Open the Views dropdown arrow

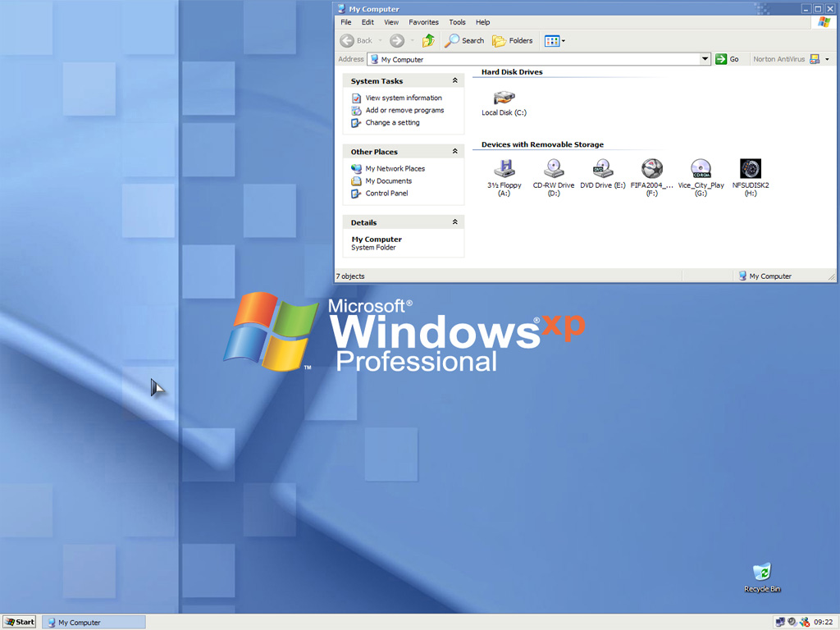563,41
